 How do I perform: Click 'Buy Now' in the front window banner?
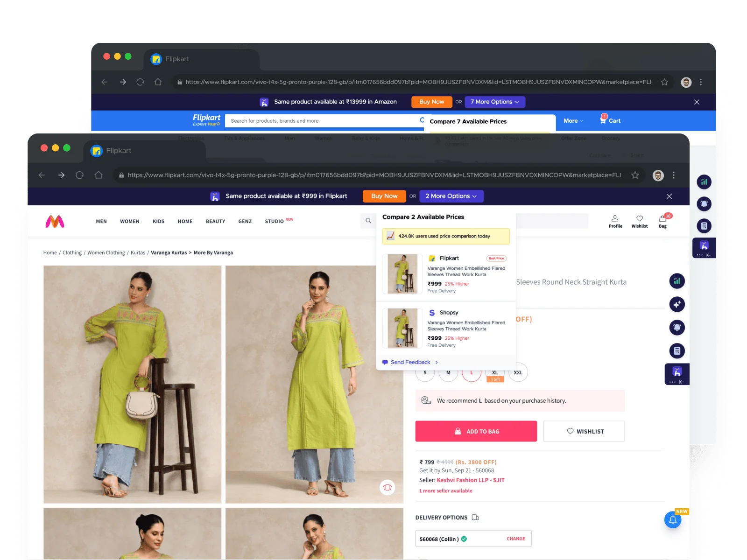[384, 196]
